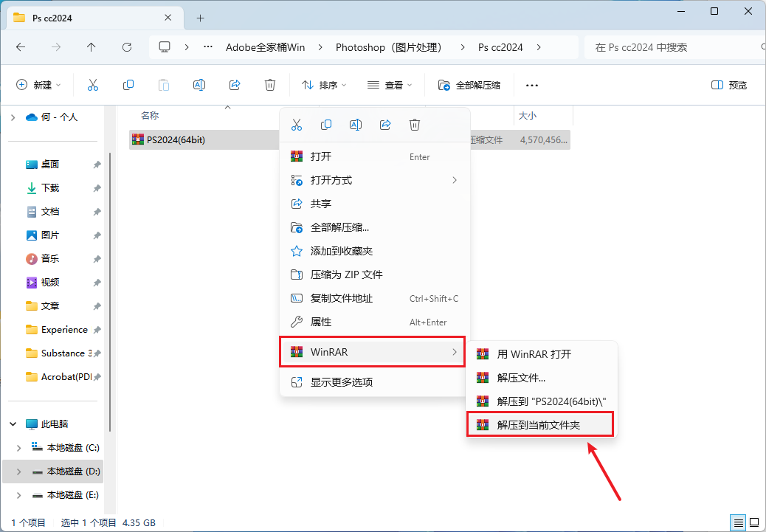Go up one folder with the up arrow

pyautogui.click(x=92, y=47)
